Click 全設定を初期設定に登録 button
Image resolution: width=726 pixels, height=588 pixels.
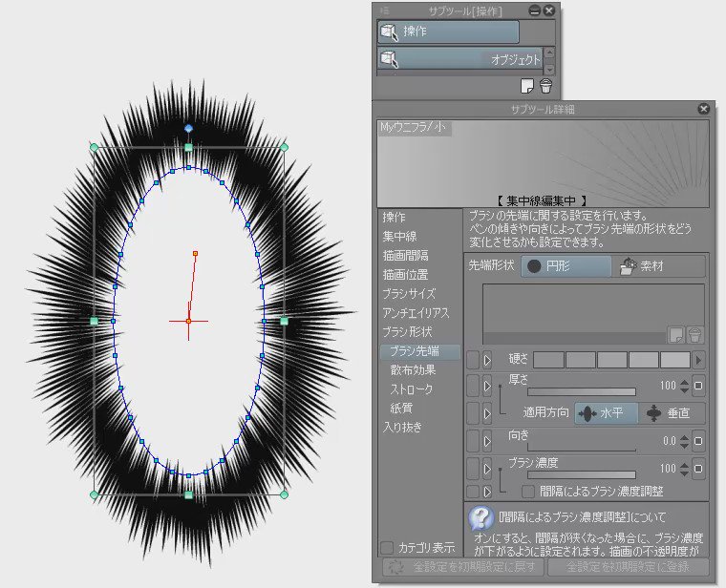(629, 567)
